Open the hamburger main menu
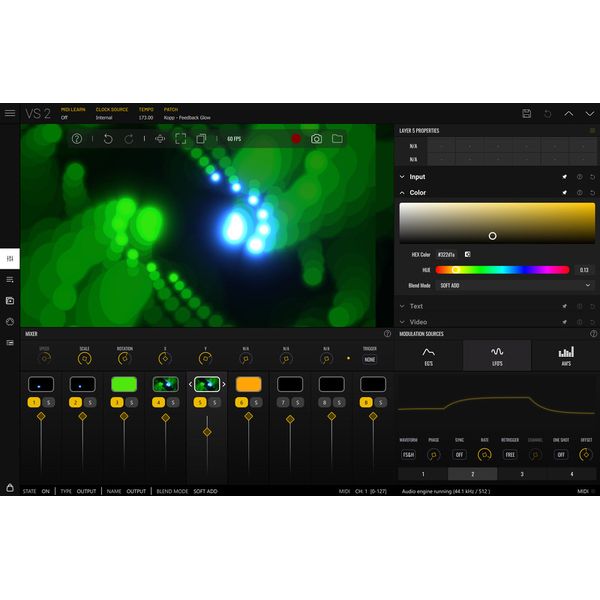600x600 pixels. tap(10, 113)
